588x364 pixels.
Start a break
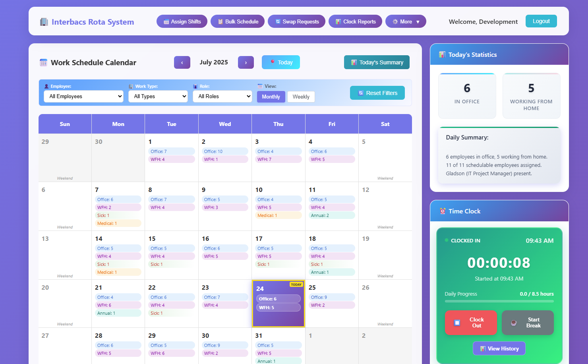[528, 323]
